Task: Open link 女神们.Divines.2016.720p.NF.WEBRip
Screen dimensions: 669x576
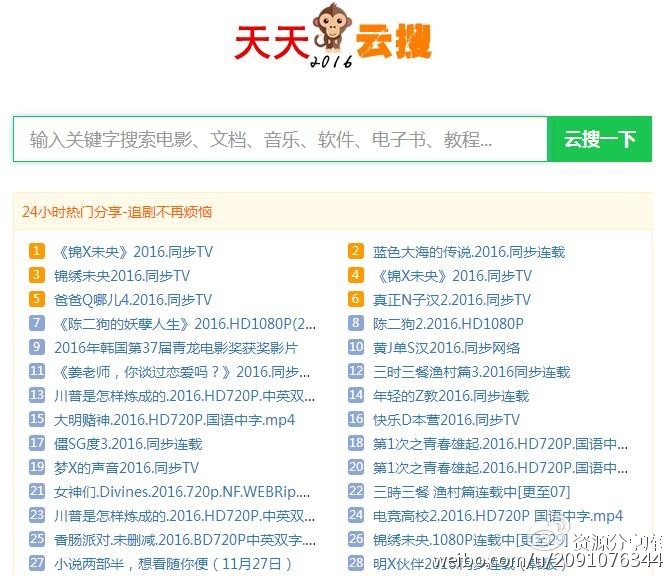Action: (x=182, y=492)
